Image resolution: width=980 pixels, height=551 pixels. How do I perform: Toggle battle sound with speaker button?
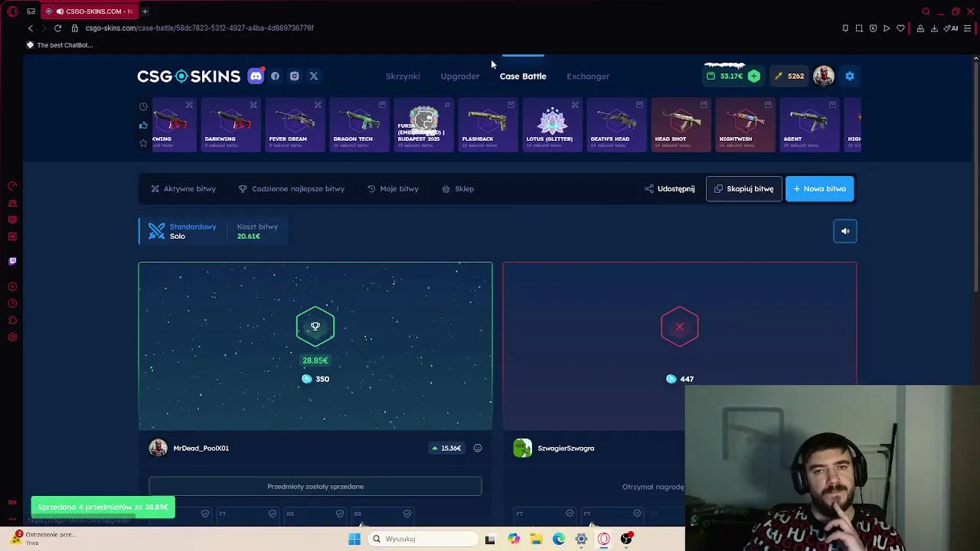coord(845,231)
